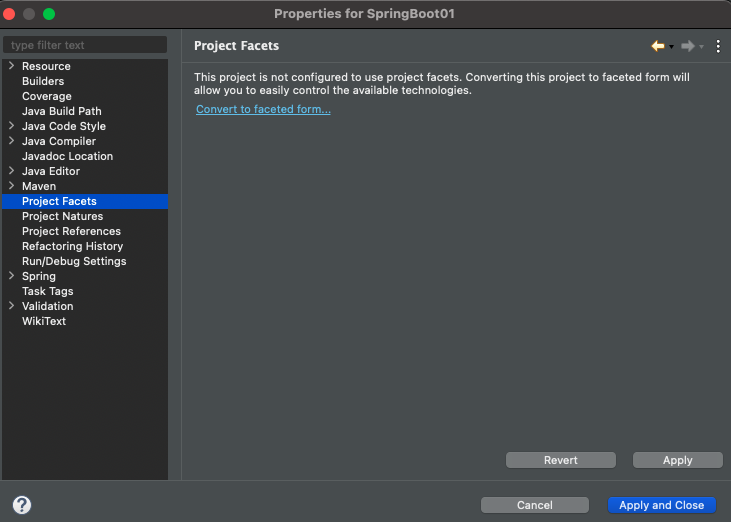Select the Spring entry
This screenshot has width=731, height=522.
[39, 276]
